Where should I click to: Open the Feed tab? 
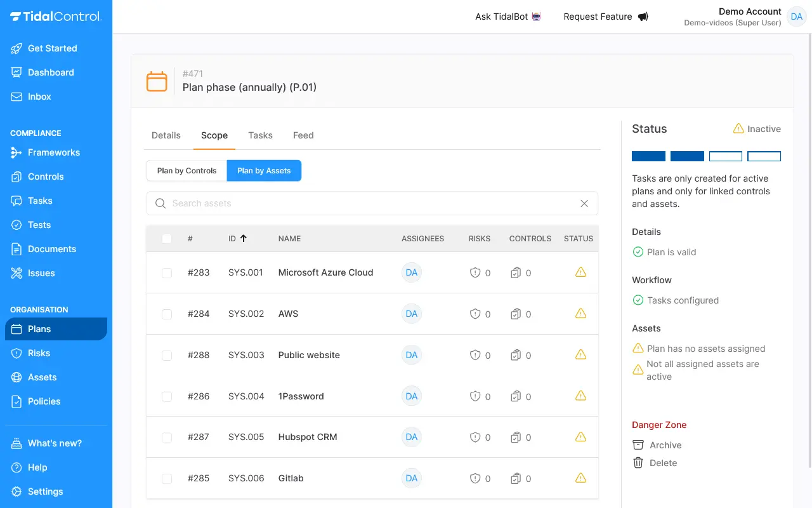[303, 135]
